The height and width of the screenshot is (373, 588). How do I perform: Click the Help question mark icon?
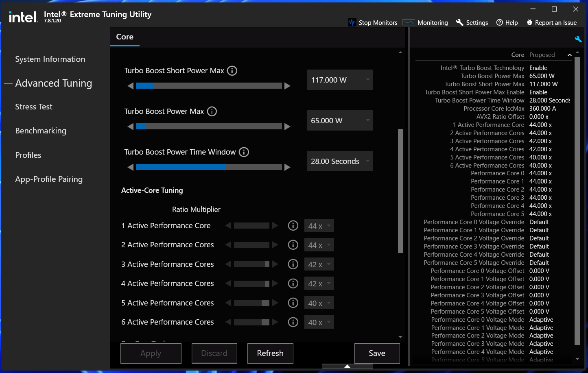point(500,22)
